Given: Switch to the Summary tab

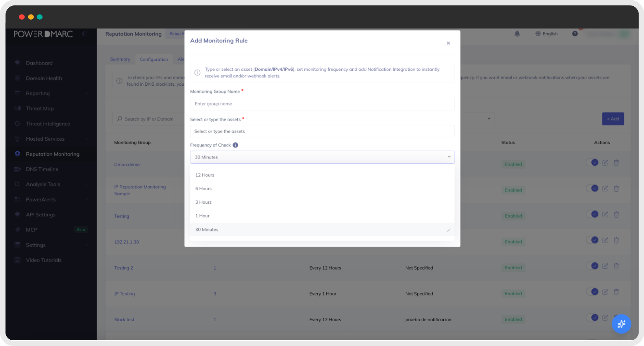Looking at the screenshot, I should tap(120, 59).
